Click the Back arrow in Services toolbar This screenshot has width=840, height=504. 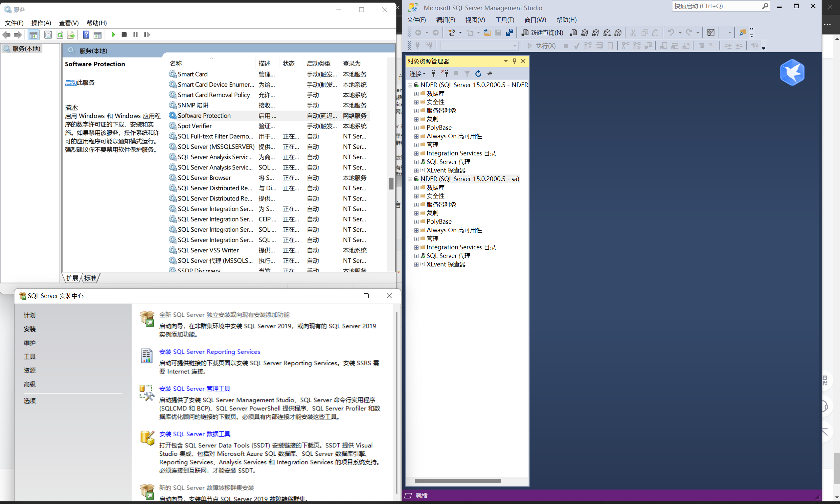tap(7, 34)
